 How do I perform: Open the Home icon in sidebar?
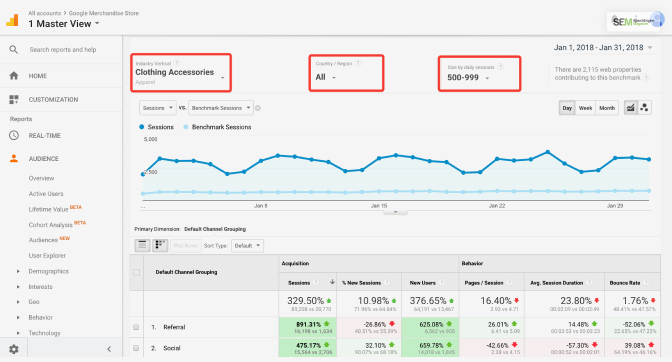pyautogui.click(x=14, y=76)
